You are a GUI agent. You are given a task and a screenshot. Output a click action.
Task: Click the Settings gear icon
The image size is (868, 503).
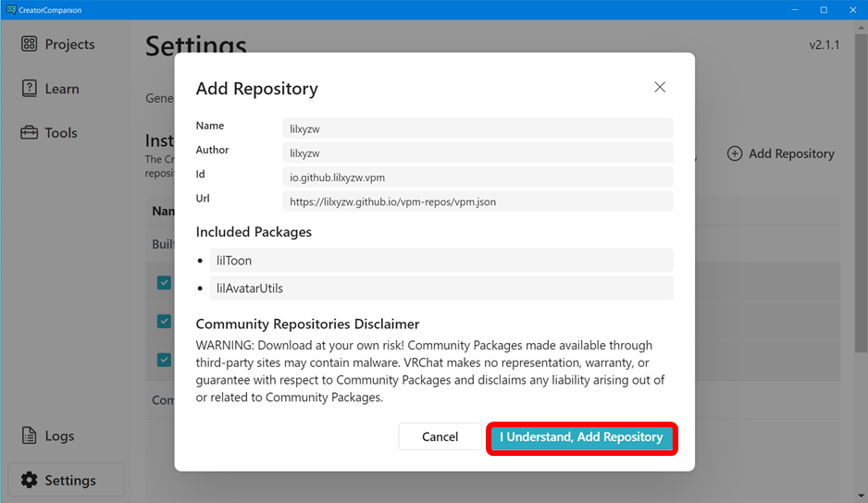30,481
